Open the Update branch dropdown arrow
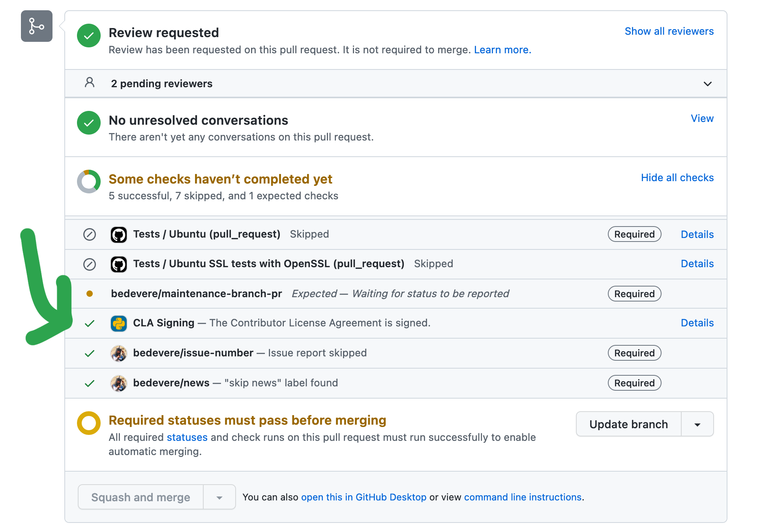Screen dimensions: 761x532 (x=697, y=424)
